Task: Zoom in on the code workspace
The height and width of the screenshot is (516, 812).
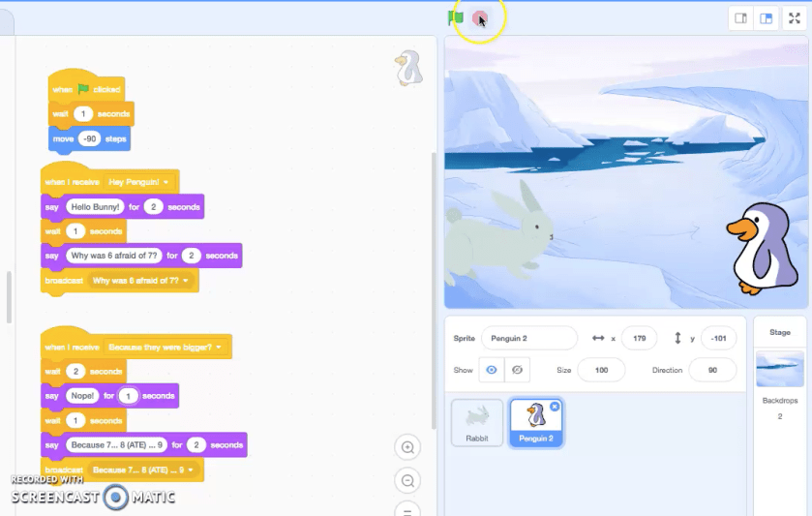Action: coord(408,447)
